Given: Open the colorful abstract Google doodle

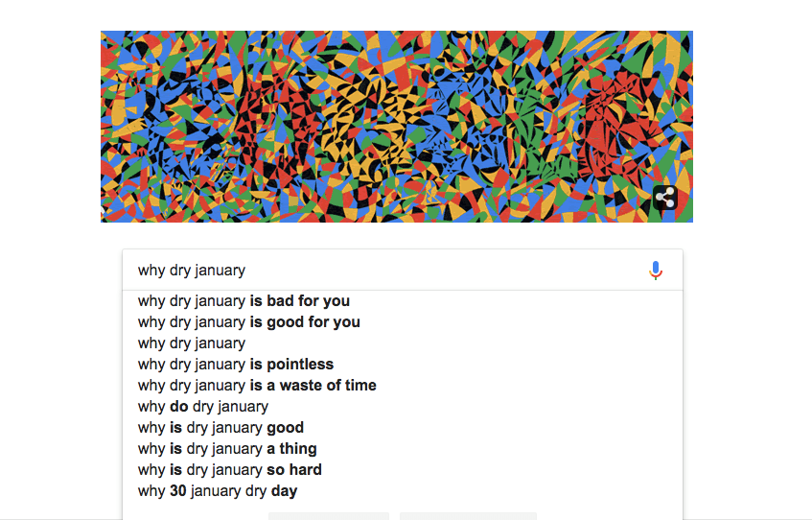Looking at the screenshot, I should click(x=397, y=127).
